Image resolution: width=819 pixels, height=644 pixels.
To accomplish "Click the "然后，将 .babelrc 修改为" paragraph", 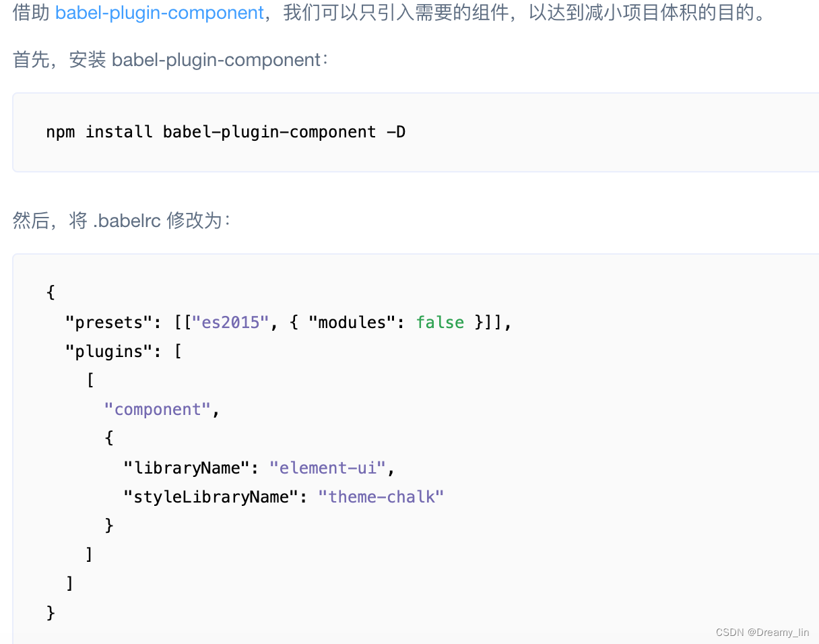I will point(121,220).
